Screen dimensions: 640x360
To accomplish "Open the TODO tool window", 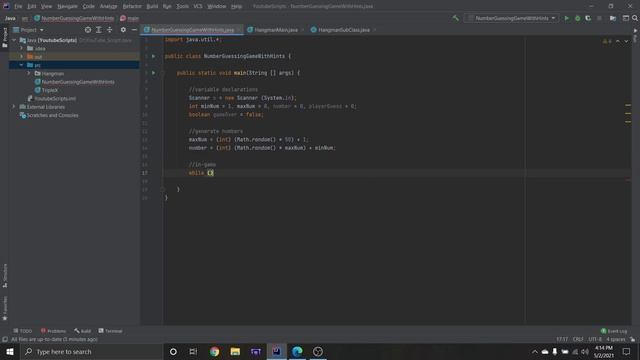I will (22, 331).
